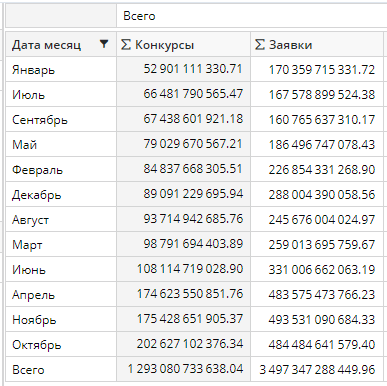Click the Сентябрь row label
The height and width of the screenshot is (386, 387).
[x=40, y=120]
